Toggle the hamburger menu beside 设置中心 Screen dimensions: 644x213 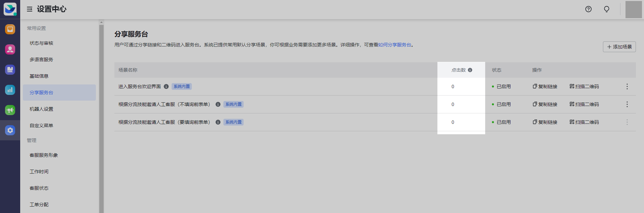pyautogui.click(x=30, y=9)
